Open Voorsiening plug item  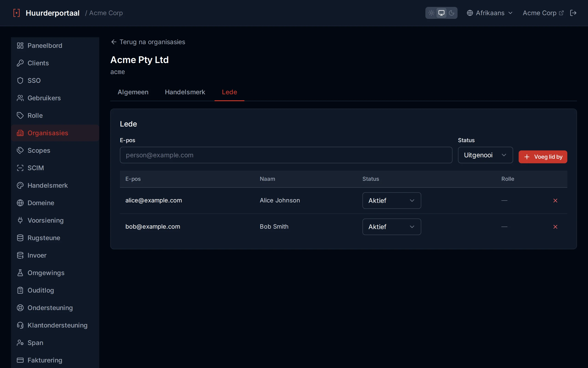(55, 221)
